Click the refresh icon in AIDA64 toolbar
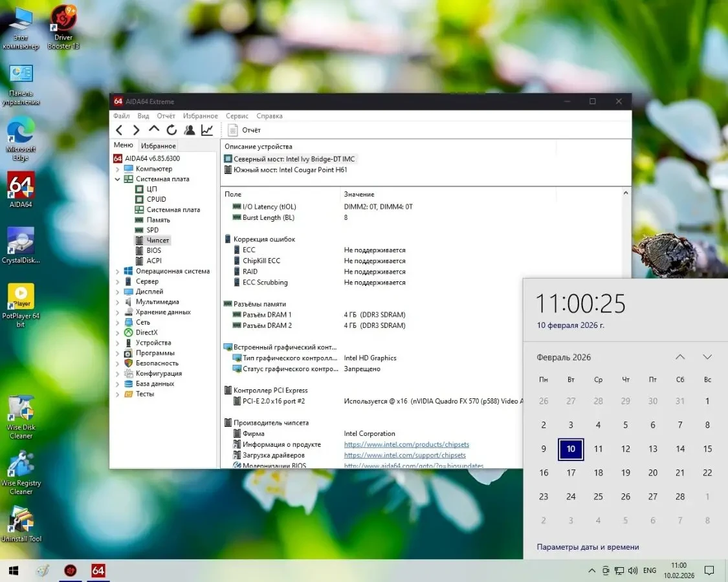The width and height of the screenshot is (728, 582). click(171, 130)
